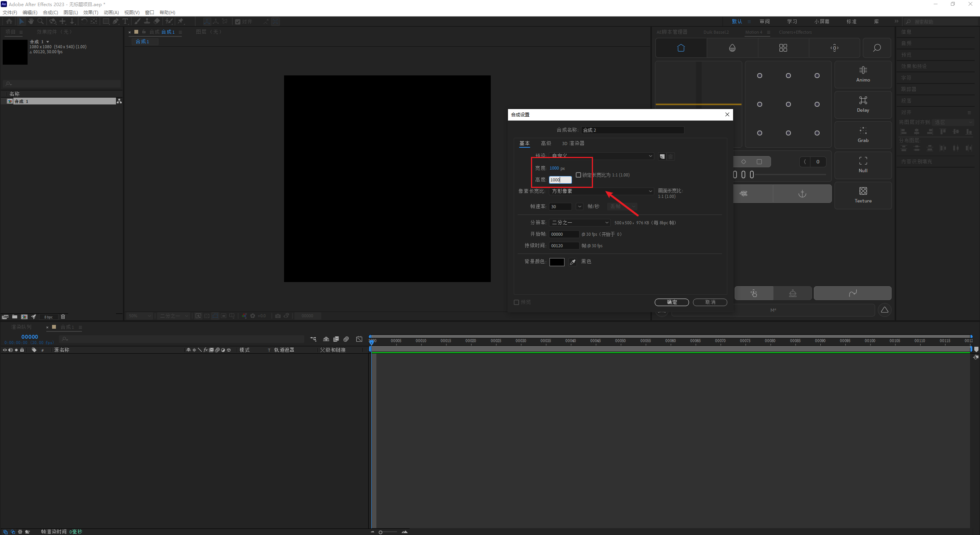Select the Hand tool
This screenshot has height=535, width=980.
click(x=31, y=21)
